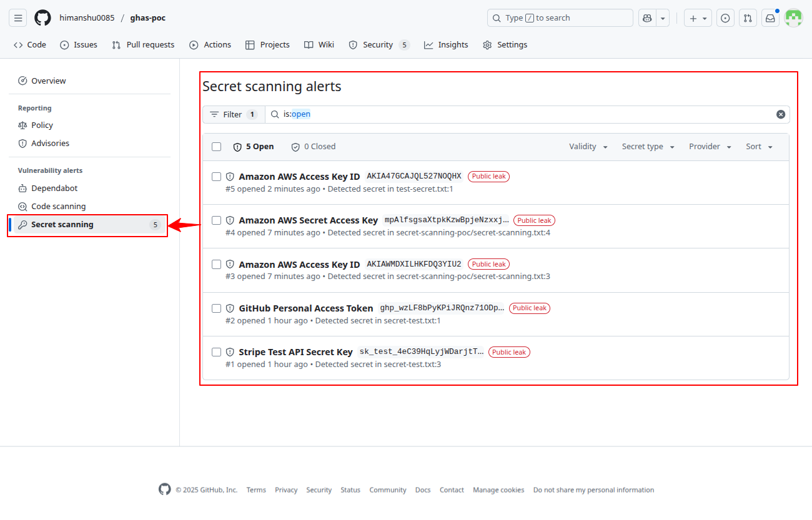Select all alerts using header checkbox

(216, 146)
